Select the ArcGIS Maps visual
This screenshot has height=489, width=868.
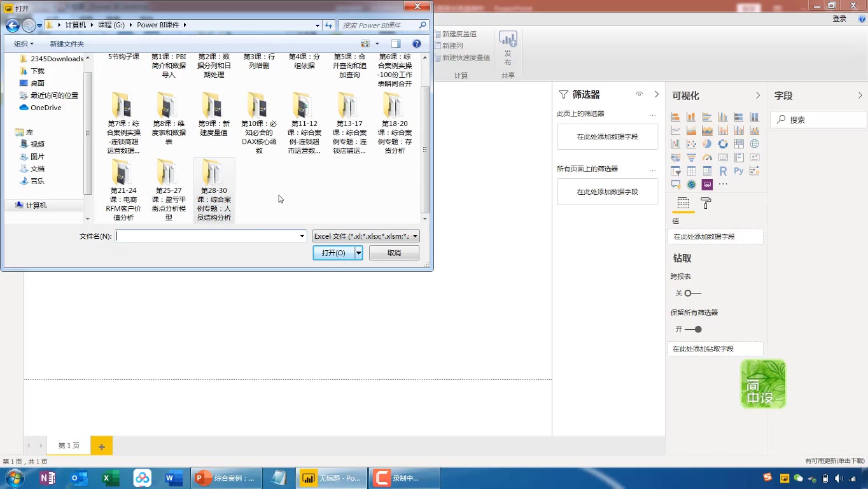tap(691, 184)
